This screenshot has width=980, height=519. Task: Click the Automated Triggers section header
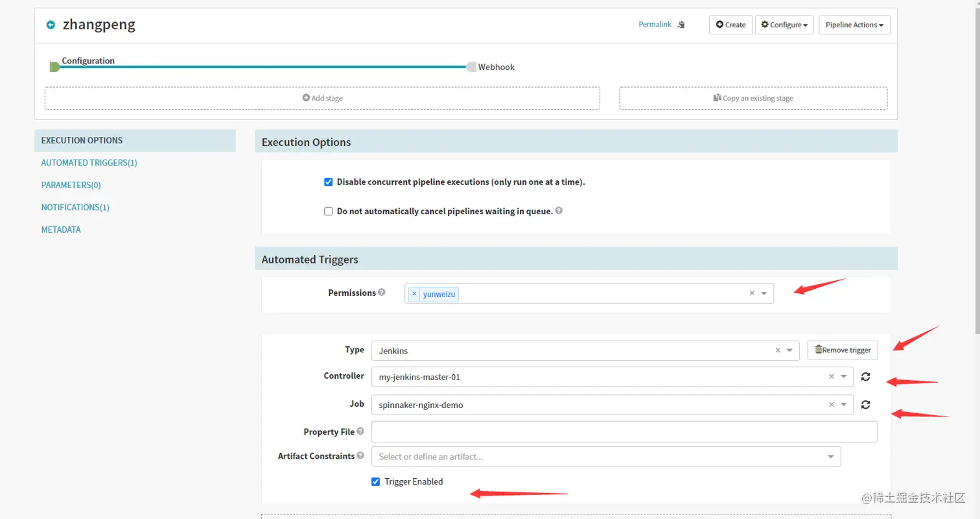[x=576, y=259]
